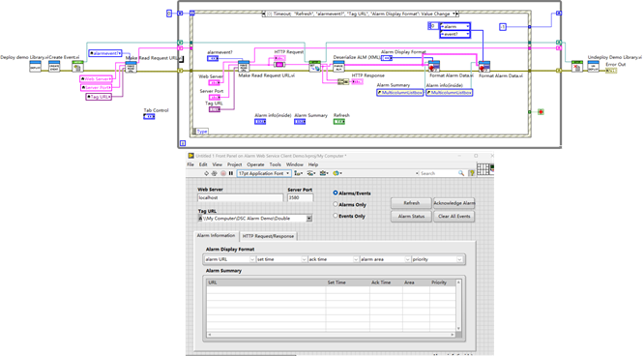Click the search magnifier icon
The height and width of the screenshot is (356, 644).
click(461, 173)
